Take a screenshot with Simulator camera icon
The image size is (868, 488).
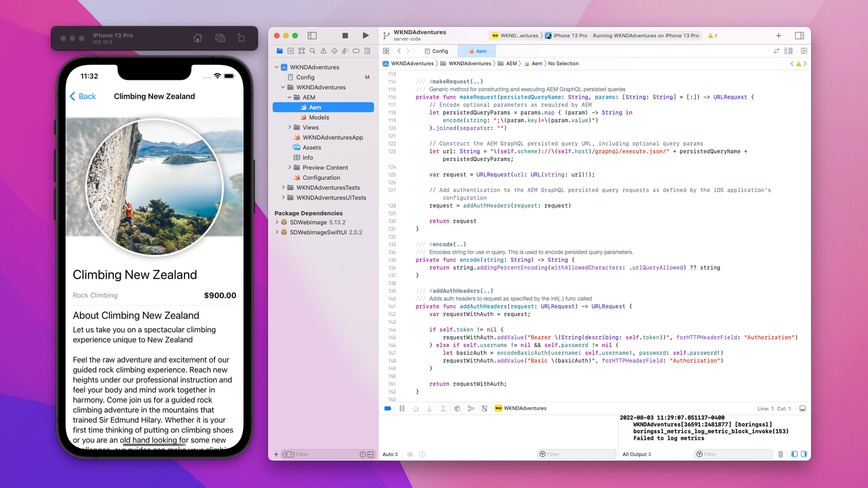point(220,38)
